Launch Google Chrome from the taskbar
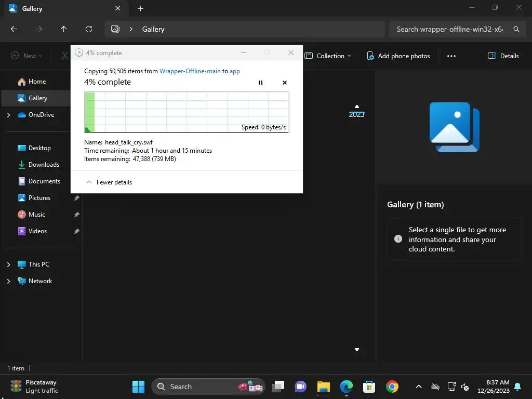Viewport: 532px width, 399px height. click(x=392, y=387)
